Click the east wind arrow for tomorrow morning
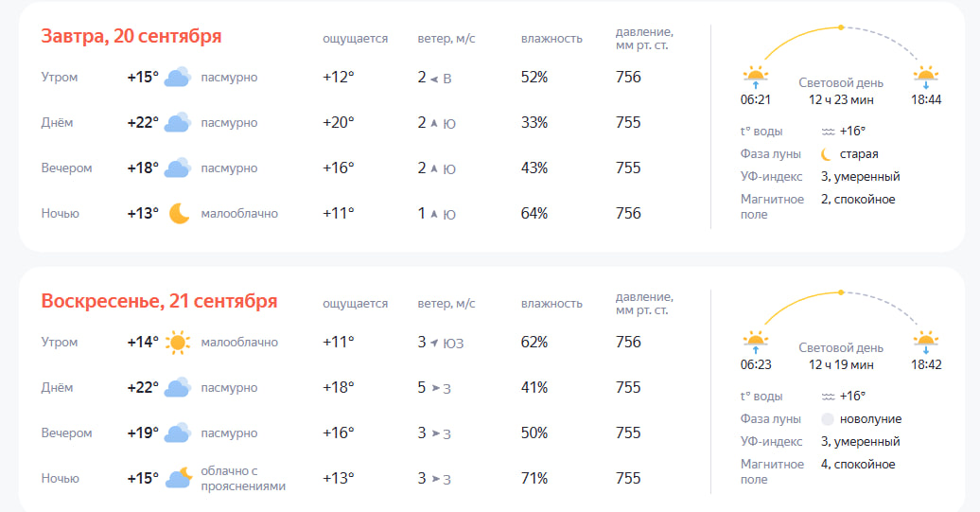 point(434,79)
